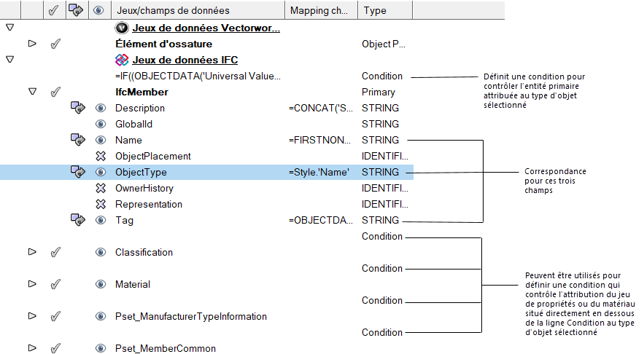The height and width of the screenshot is (354, 644).
Task: Click the mapping icon in Tag row
Action: point(77,220)
